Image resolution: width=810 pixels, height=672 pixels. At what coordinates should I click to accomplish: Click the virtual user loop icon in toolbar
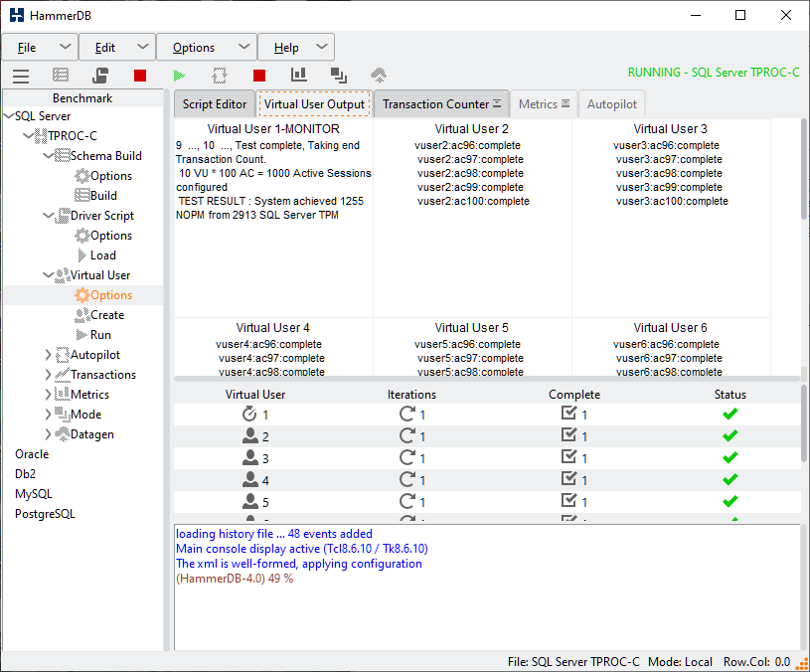(220, 76)
